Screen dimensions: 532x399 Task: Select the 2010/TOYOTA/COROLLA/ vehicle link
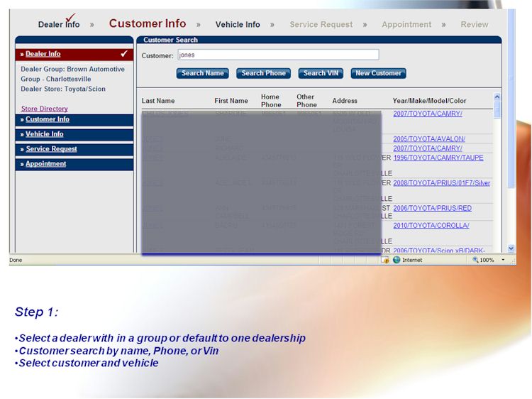point(431,226)
